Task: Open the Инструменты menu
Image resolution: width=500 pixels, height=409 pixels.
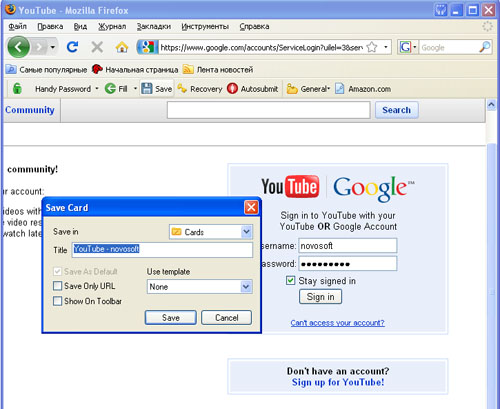Action: [205, 26]
